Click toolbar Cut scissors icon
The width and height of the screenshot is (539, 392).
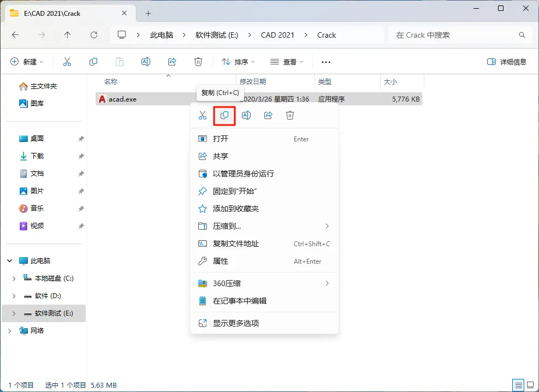coord(67,62)
